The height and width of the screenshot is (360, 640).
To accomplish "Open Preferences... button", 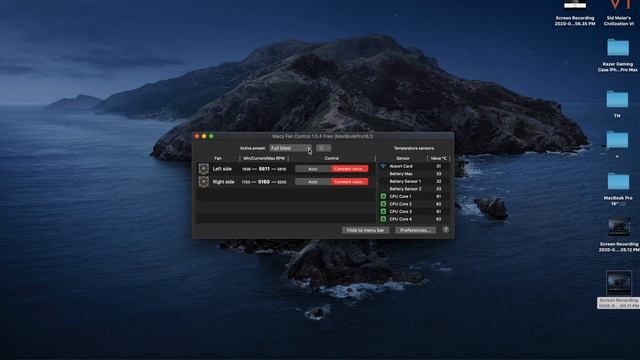I will [x=415, y=230].
